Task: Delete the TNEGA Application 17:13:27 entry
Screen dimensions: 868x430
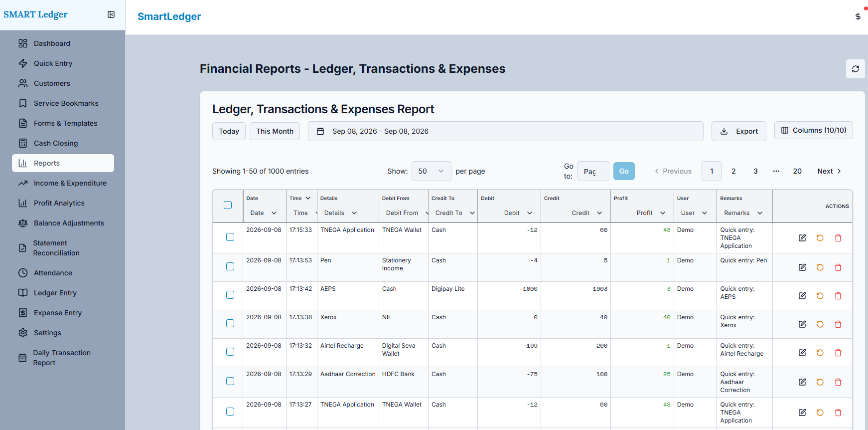Action: (838, 413)
